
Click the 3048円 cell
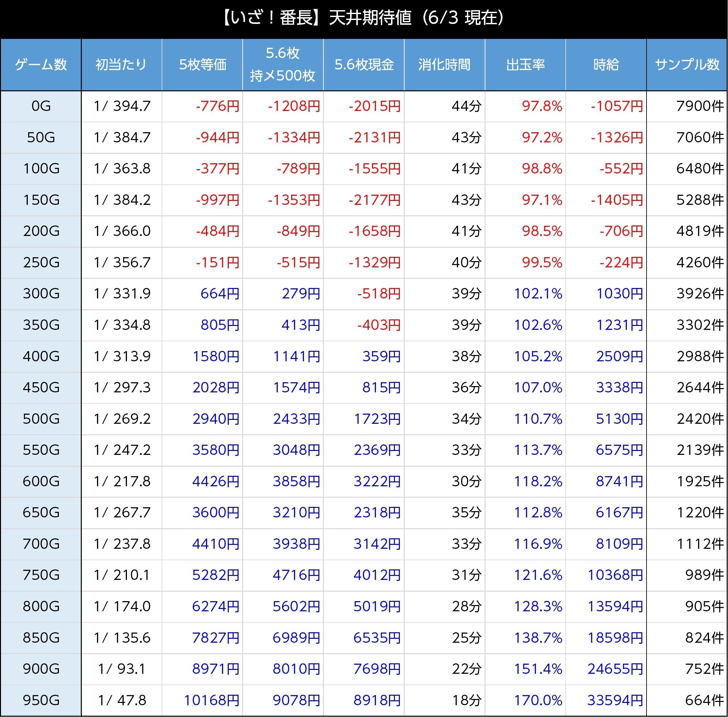point(283,450)
